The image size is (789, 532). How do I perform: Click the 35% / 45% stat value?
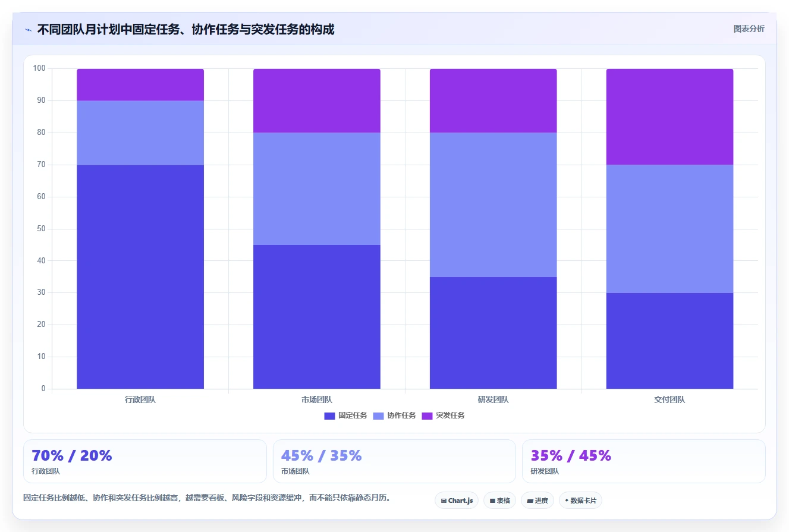pos(571,456)
